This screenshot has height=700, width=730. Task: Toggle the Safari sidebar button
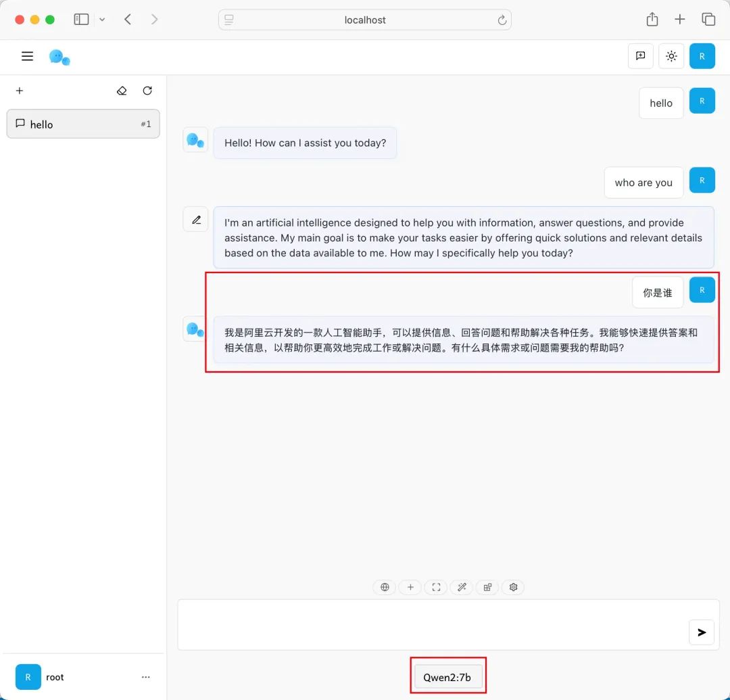pos(82,19)
